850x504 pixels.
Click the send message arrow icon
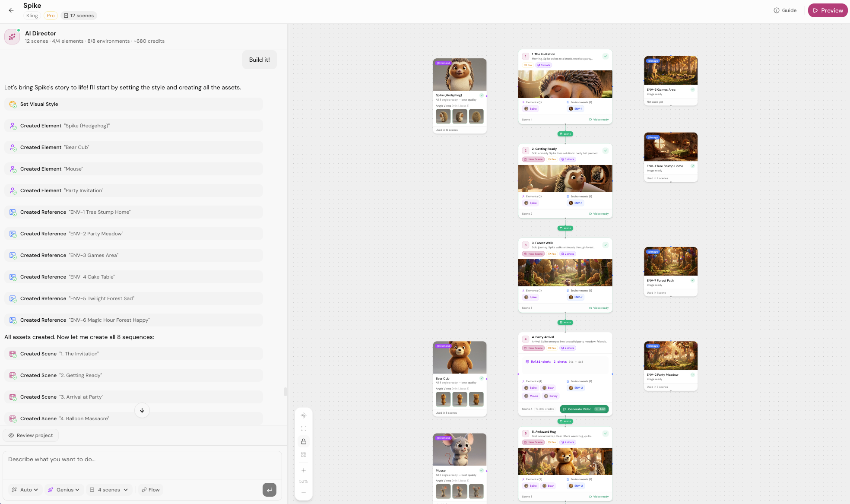[x=270, y=490]
